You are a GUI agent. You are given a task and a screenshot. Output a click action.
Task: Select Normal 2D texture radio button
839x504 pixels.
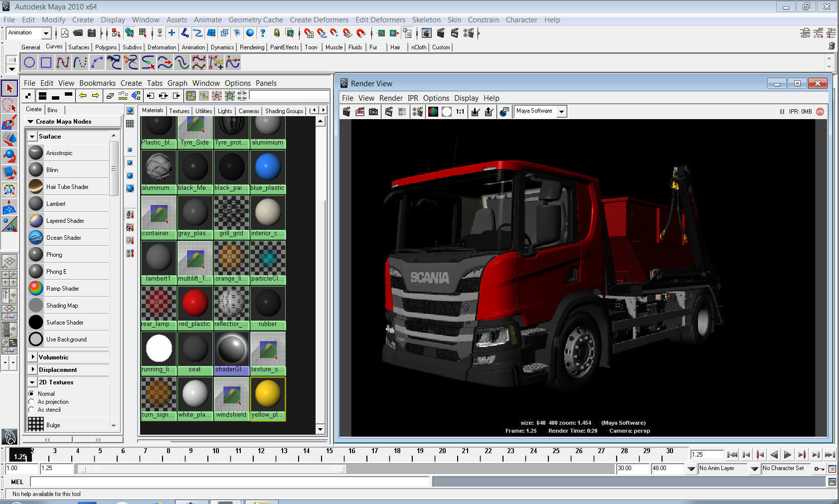[31, 394]
